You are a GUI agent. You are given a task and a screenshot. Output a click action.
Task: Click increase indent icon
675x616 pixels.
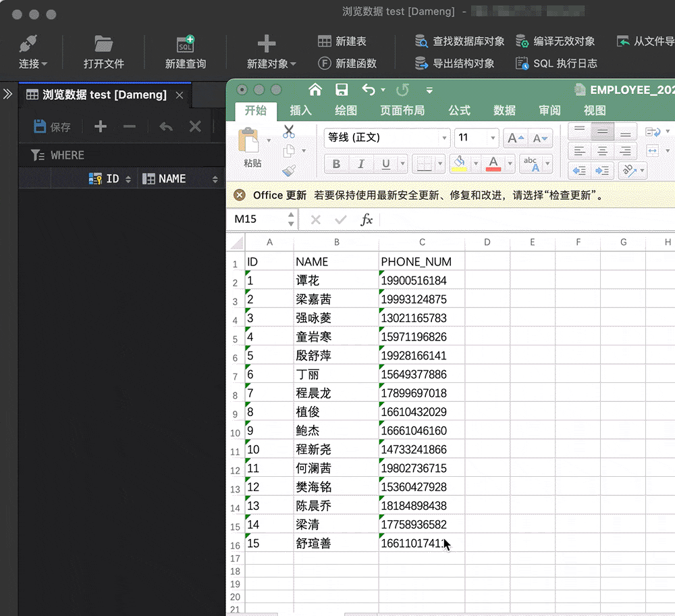click(602, 171)
